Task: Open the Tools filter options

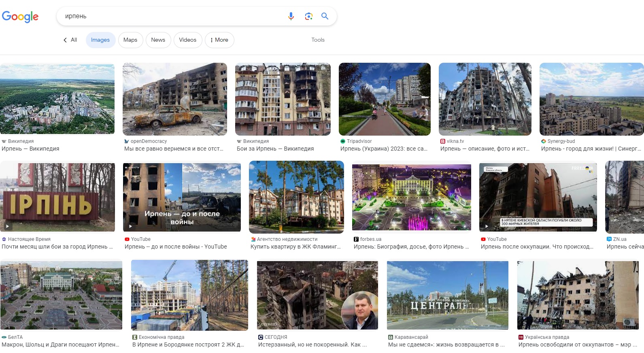Action: click(x=318, y=40)
